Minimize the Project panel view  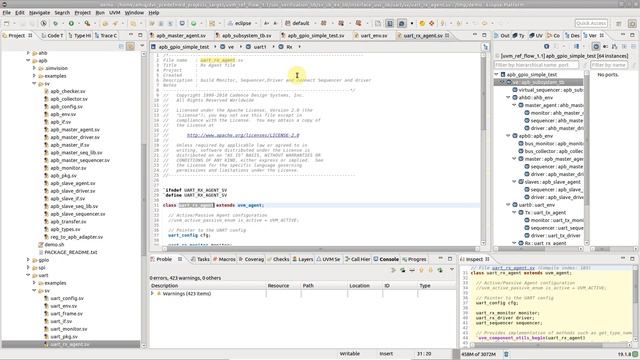pos(131,36)
